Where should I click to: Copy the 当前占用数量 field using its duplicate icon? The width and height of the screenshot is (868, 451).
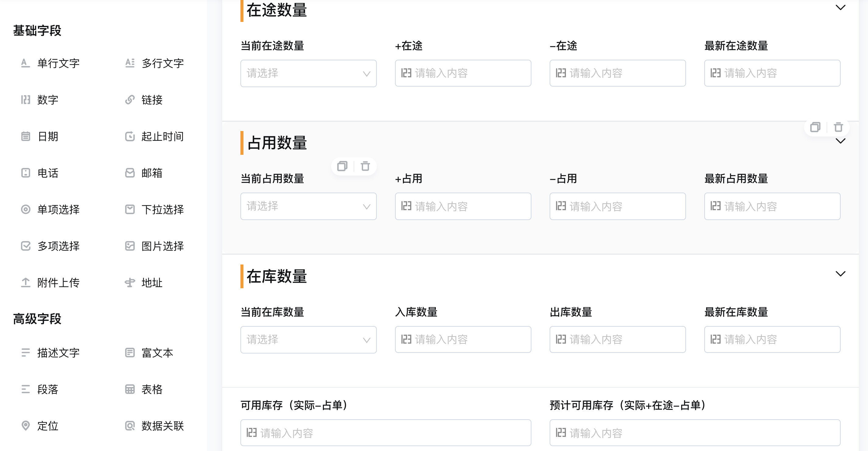tap(342, 166)
